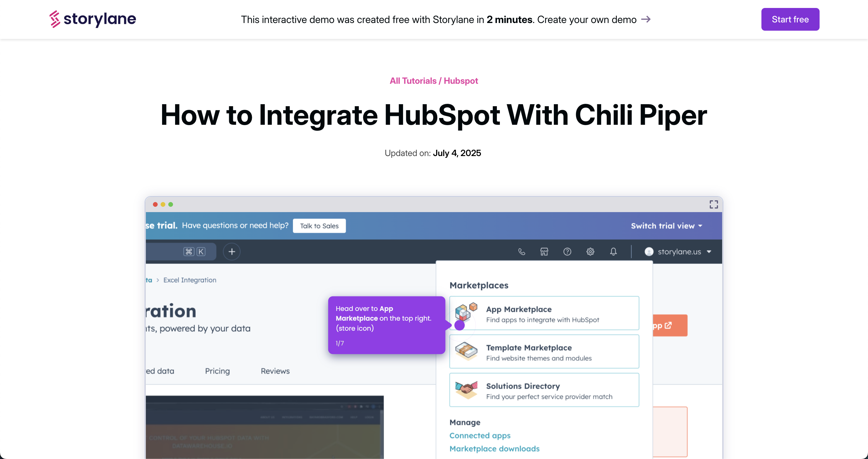This screenshot has height=459, width=868.
Task: Click the account avatar icon
Action: 649,252
